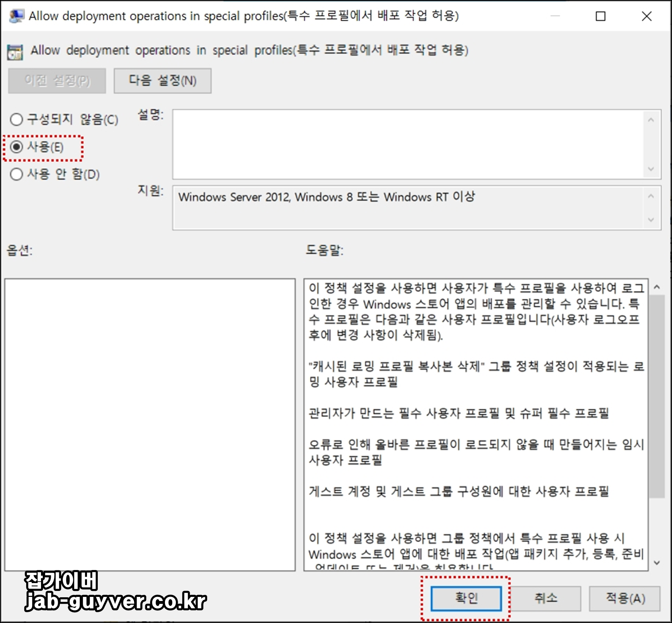This screenshot has width=672, height=623.
Task: Click the 'Windows Server 2012' supported-on text
Action: (327, 197)
